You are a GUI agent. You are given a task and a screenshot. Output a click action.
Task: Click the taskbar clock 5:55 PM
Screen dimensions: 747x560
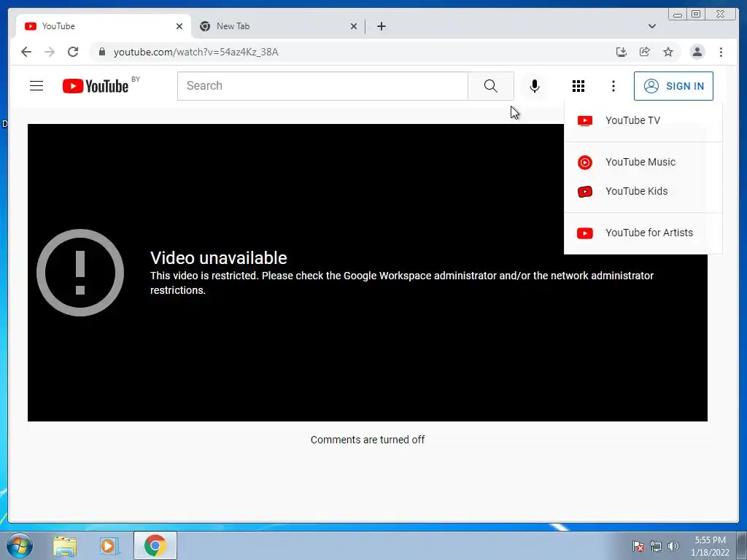(710, 546)
